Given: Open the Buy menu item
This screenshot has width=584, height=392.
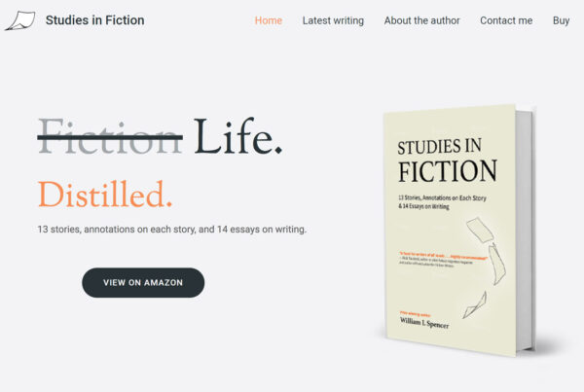Looking at the screenshot, I should [561, 20].
